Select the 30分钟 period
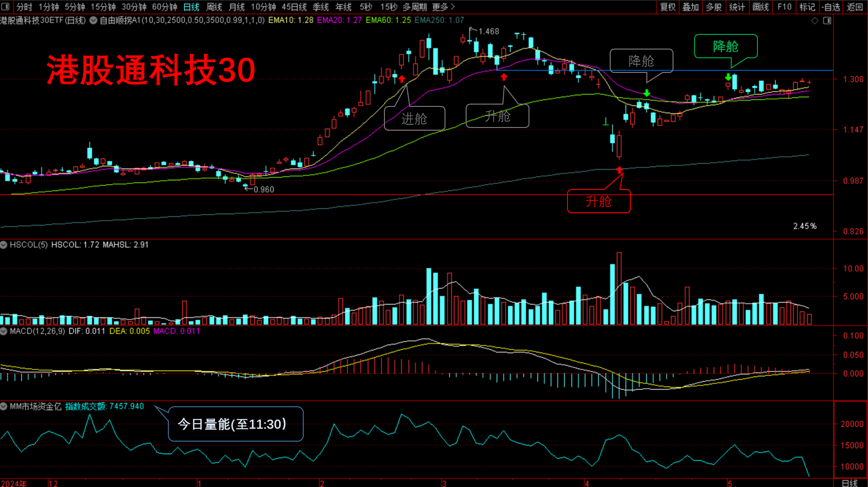 tap(134, 7)
